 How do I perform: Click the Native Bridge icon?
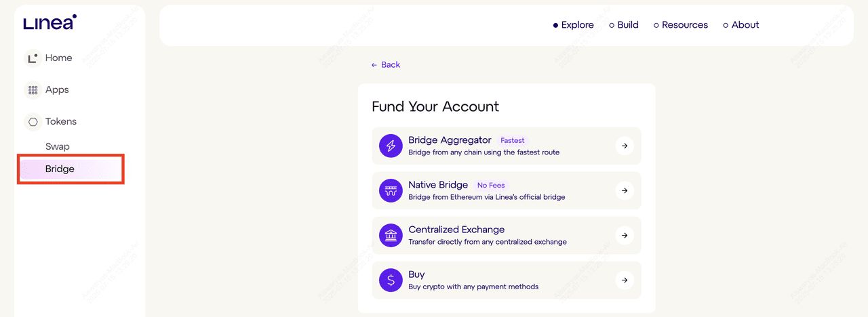[391, 190]
